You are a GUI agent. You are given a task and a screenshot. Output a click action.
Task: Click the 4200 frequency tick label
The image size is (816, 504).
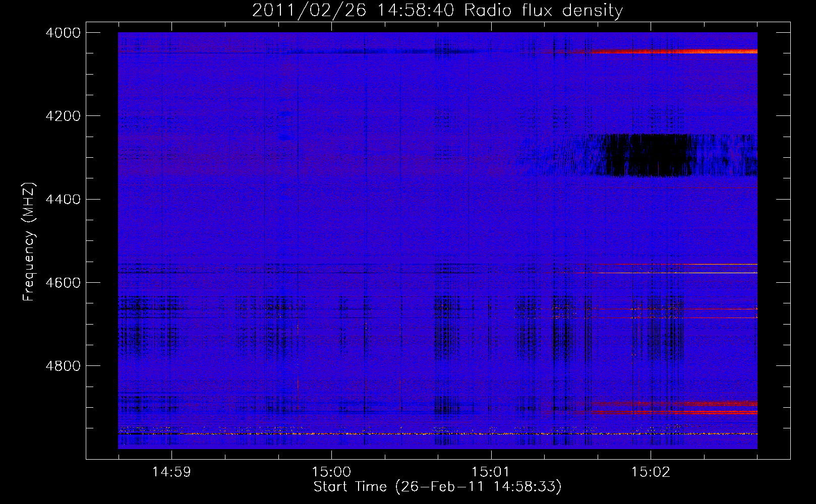(63, 116)
